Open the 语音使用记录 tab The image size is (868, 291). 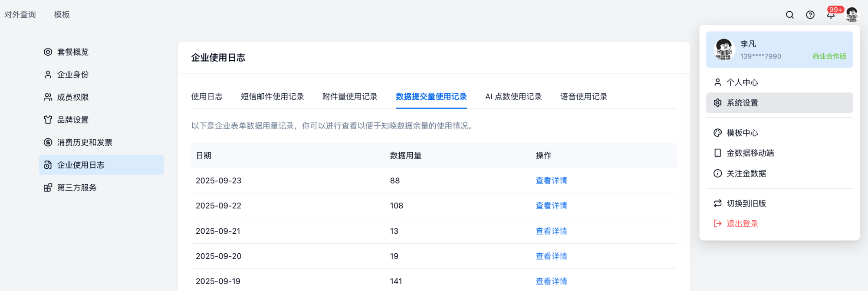click(x=583, y=97)
